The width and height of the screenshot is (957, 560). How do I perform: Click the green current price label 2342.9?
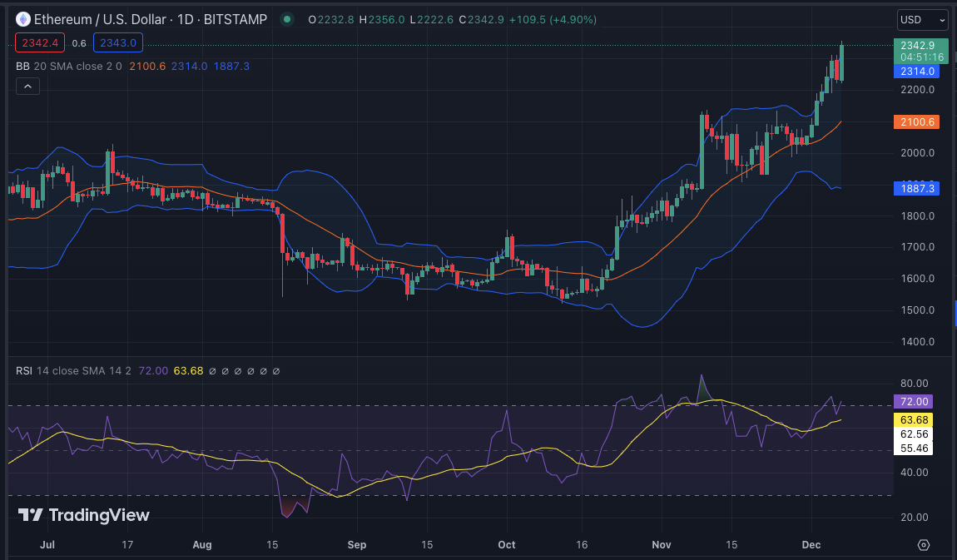coord(916,45)
